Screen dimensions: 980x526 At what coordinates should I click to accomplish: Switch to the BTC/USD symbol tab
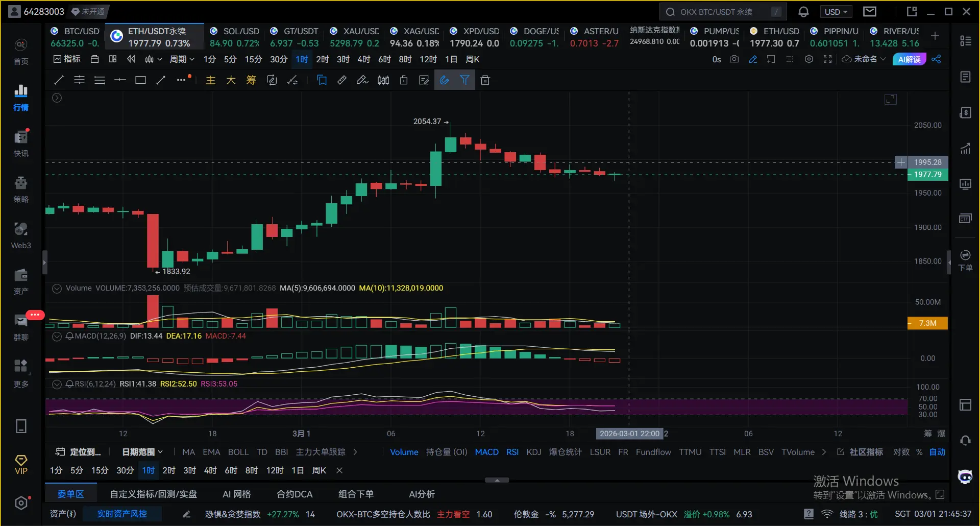tap(75, 37)
